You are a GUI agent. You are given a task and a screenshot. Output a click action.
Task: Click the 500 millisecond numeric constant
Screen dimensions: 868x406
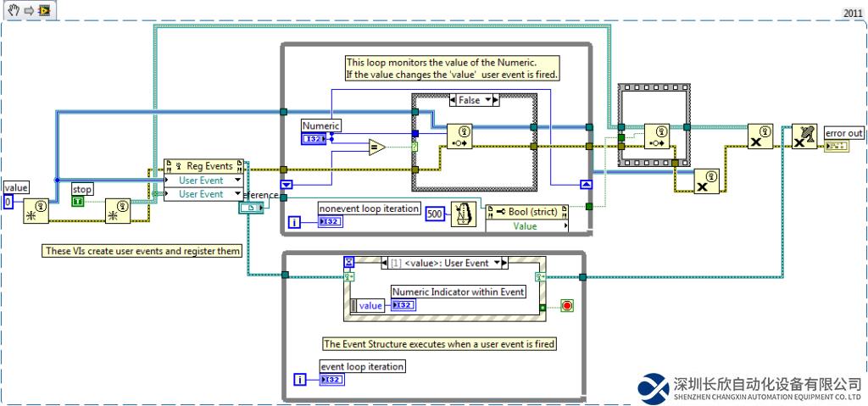click(434, 212)
